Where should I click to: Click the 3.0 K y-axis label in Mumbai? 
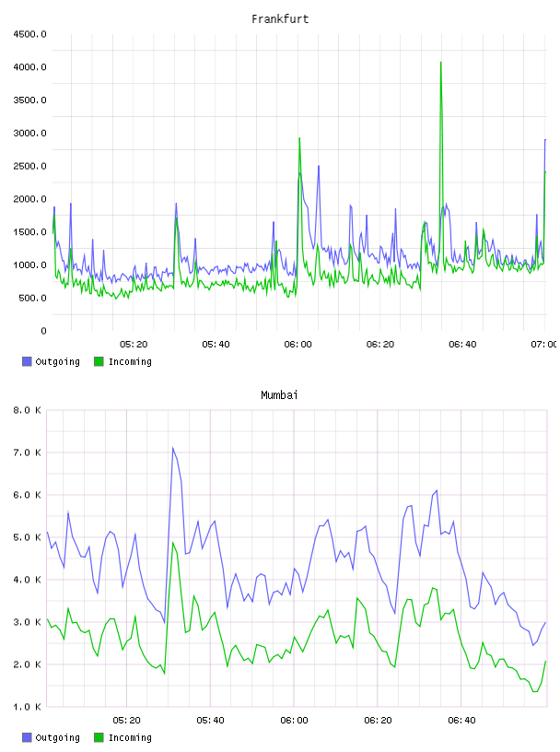tap(28, 622)
